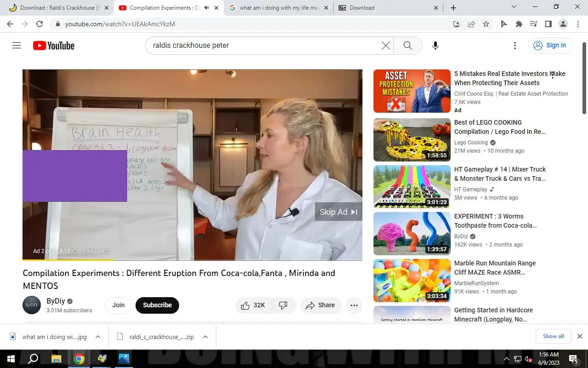Screen dimensions: 588x368
Task: Go back in browser history
Action: [x=10, y=24]
